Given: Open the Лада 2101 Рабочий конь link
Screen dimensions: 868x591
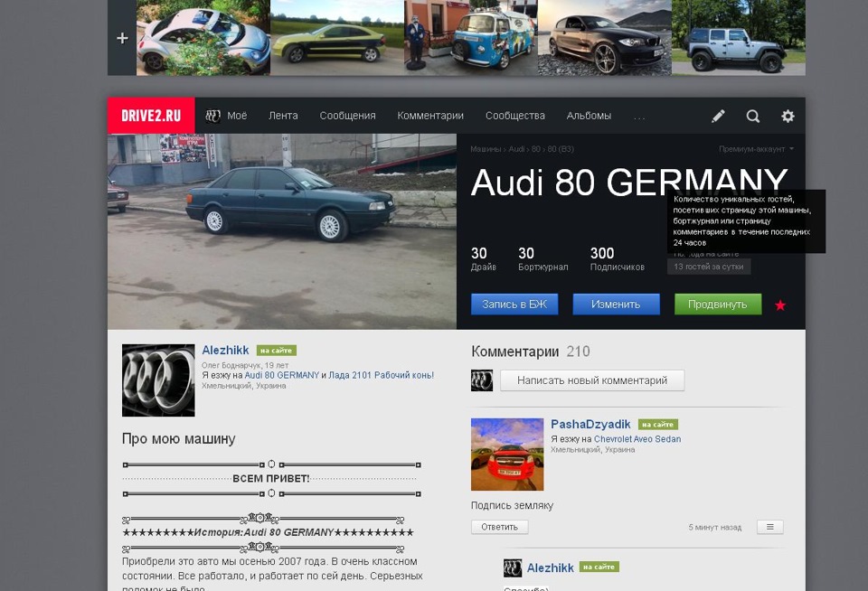Looking at the screenshot, I should (382, 375).
